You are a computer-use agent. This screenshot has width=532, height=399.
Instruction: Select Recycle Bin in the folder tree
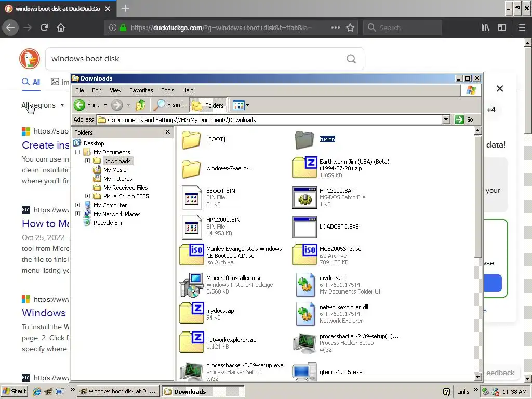point(107,222)
